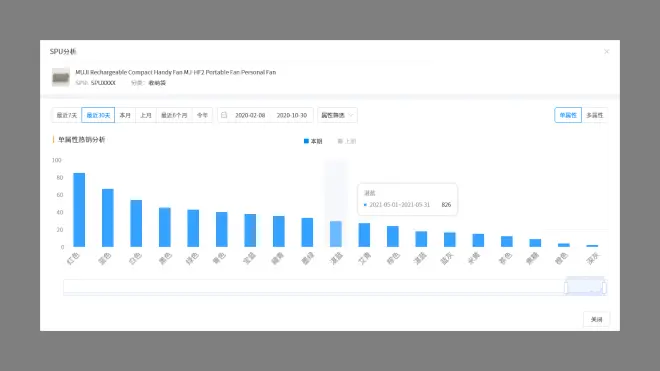Viewport: 660px width, 371px height.
Task: Click the 关闭 button at bottom
Action: pyautogui.click(x=596, y=319)
